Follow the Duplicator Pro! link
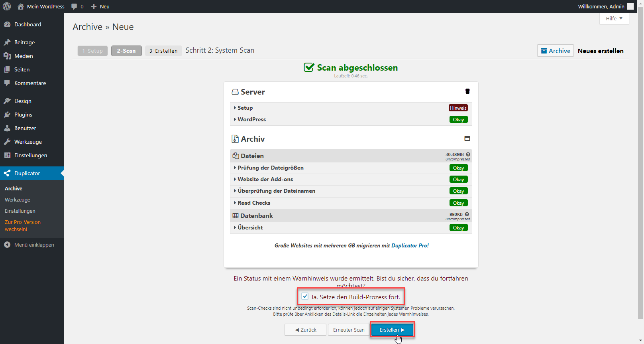 pos(410,245)
